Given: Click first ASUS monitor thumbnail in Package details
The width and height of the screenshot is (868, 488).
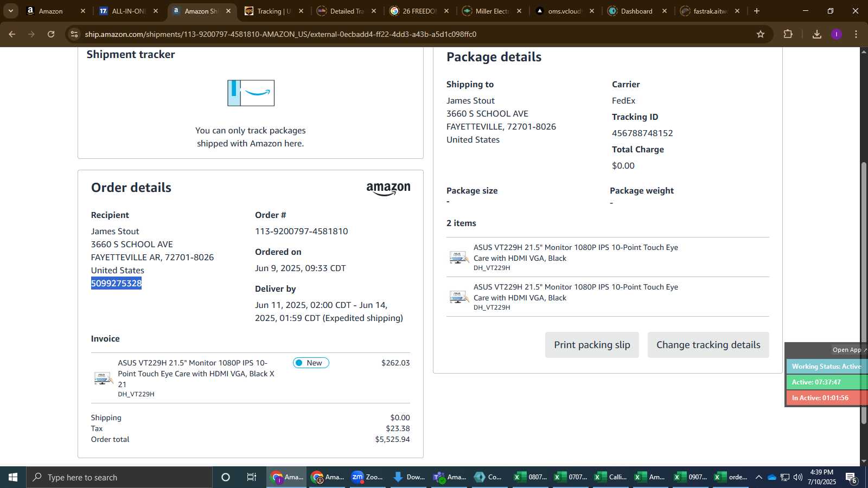Looking at the screenshot, I should pyautogui.click(x=459, y=257).
